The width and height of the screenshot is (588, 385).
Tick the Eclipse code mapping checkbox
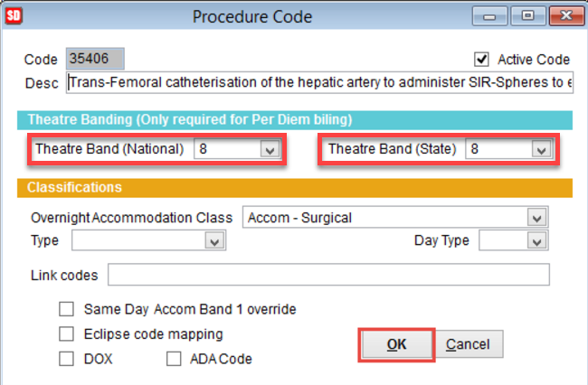coord(66,333)
